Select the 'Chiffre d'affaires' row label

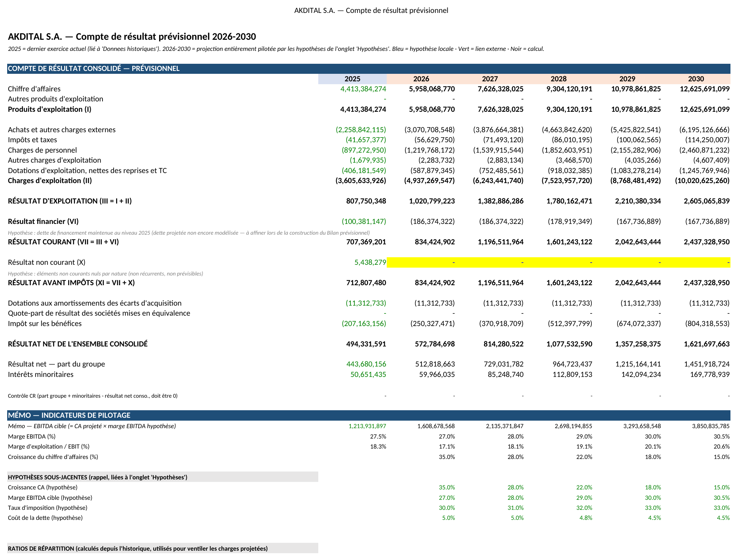(x=34, y=89)
